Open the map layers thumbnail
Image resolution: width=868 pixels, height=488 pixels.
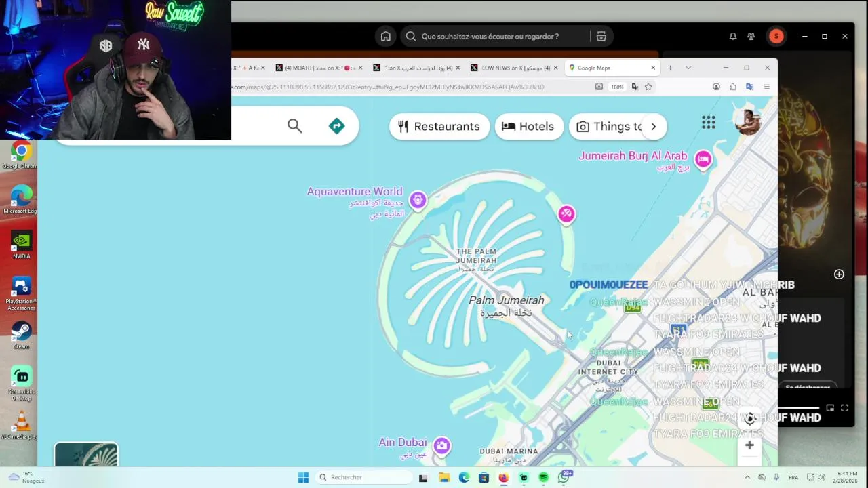pos(86,455)
